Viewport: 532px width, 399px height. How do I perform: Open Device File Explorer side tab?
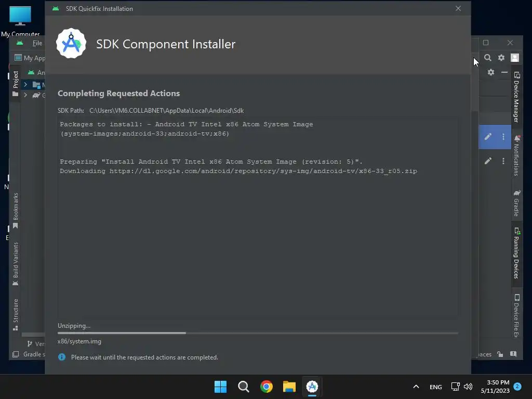pos(516,315)
